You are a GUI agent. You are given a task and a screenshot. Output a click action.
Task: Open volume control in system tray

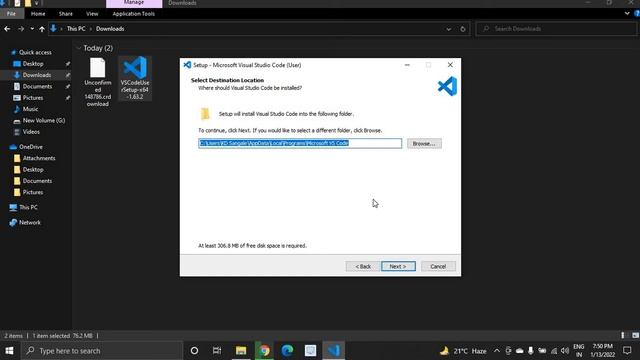(565, 351)
